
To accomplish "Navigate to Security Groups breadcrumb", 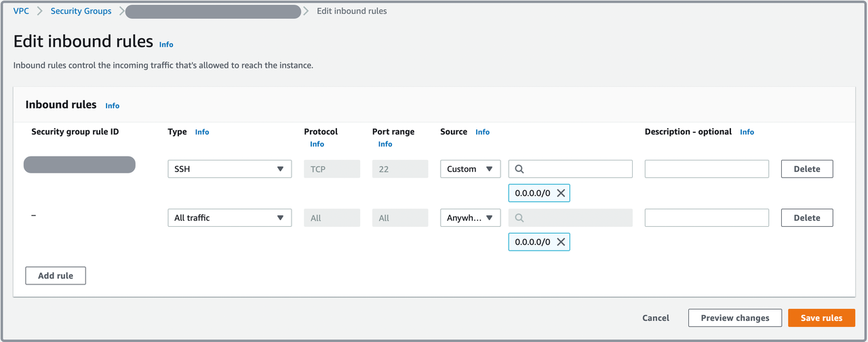I will click(81, 11).
